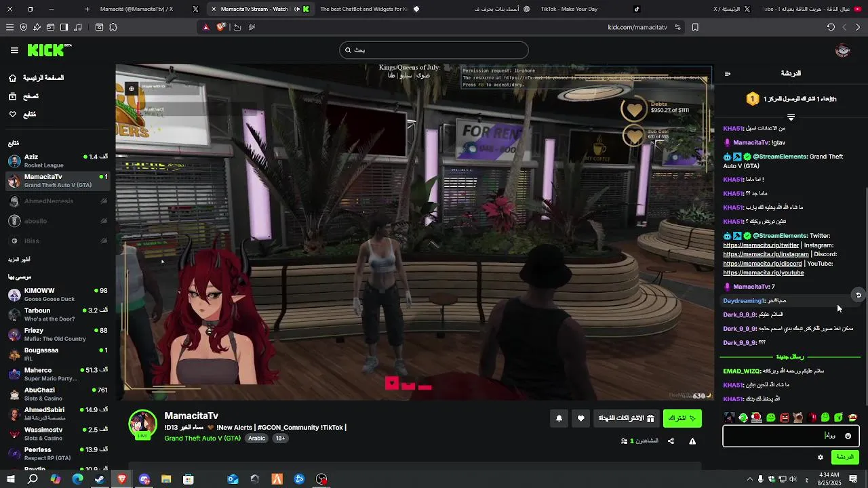Image resolution: width=868 pixels, height=488 pixels.
Task: Toggle the notification bell for MamacitaTv
Action: click(559, 418)
